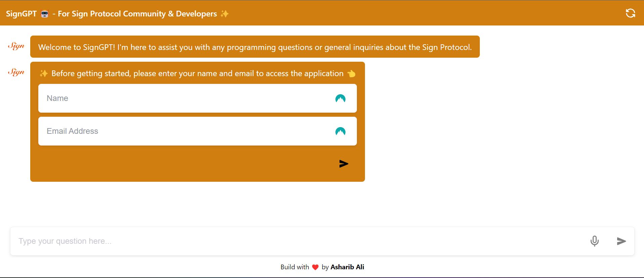The image size is (644, 278).
Task: Click the Sign logo beside the form message
Action: tap(16, 72)
